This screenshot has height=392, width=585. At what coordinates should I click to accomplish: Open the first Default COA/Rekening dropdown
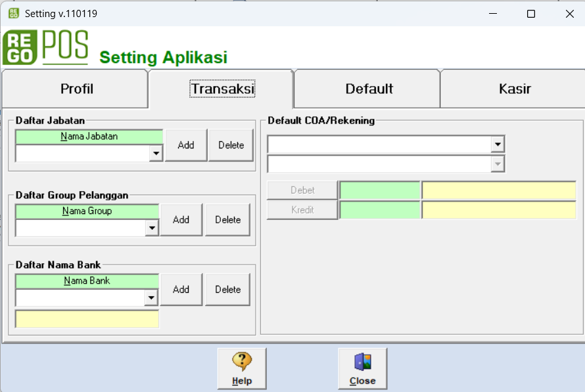click(498, 144)
